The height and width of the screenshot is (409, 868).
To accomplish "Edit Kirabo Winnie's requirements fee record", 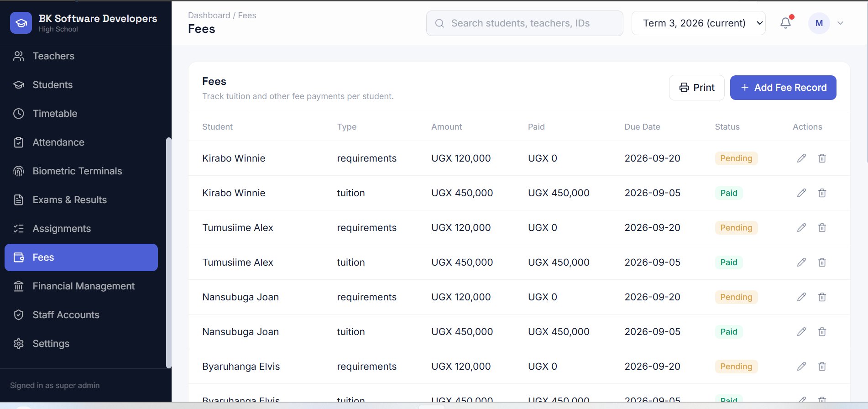I will (x=801, y=158).
